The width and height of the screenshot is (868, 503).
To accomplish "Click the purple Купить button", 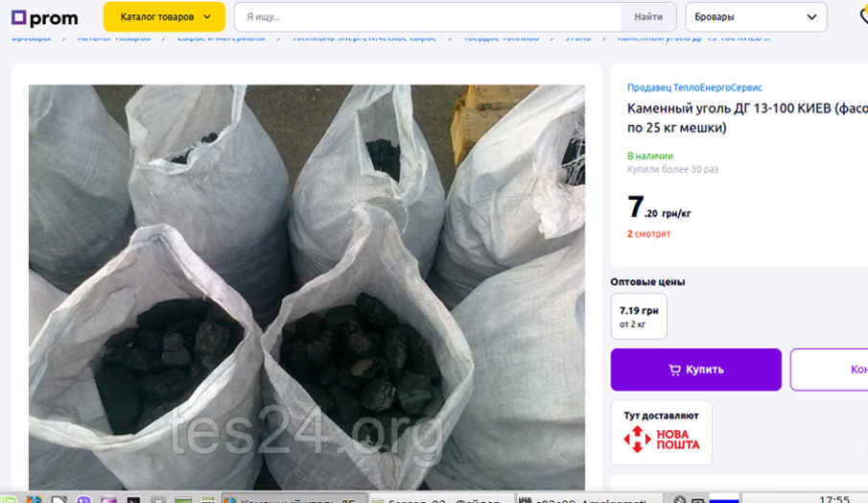I will point(696,370).
